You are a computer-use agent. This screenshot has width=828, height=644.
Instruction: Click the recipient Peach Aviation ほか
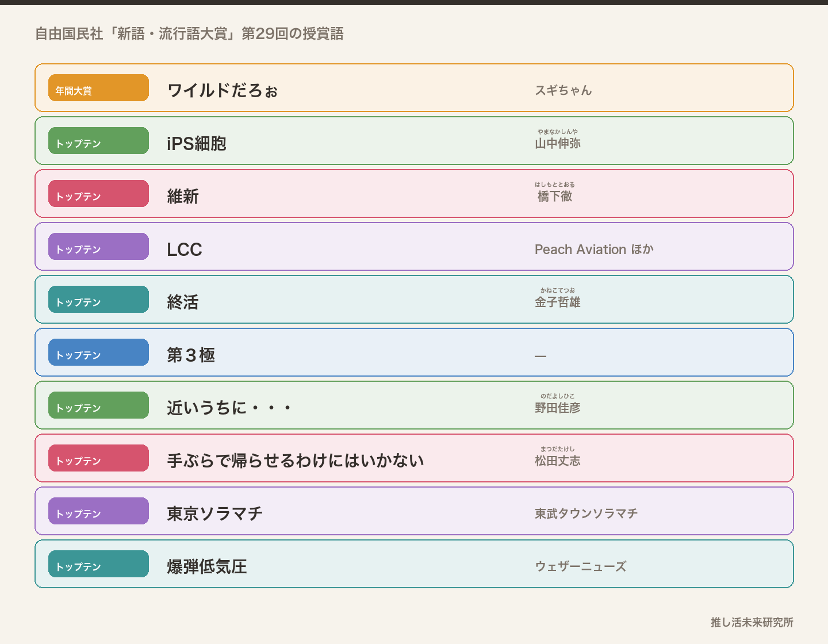coord(595,249)
